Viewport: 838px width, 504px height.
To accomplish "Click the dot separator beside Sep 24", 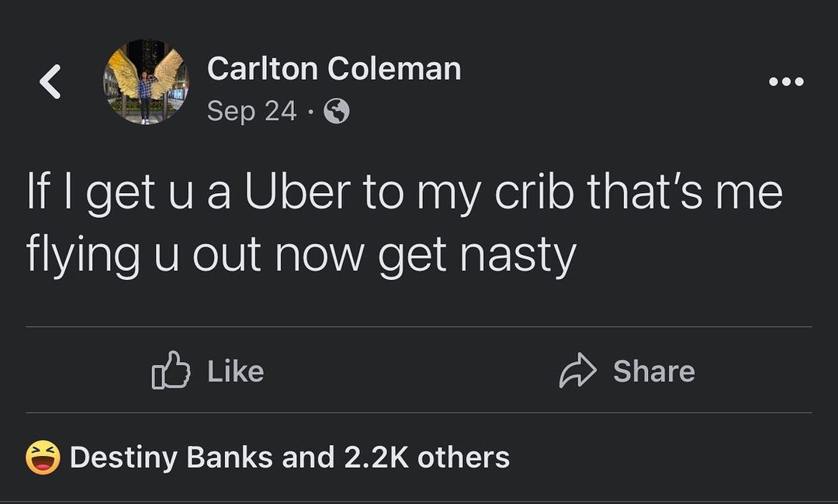I will coord(310,112).
